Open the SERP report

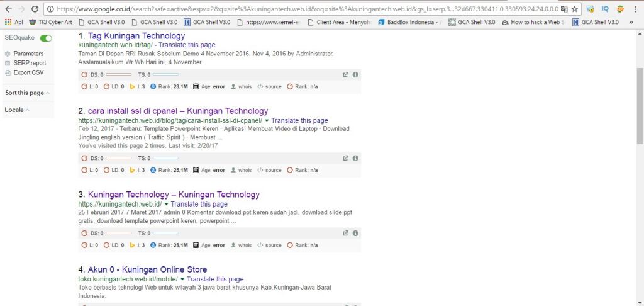coord(25,63)
